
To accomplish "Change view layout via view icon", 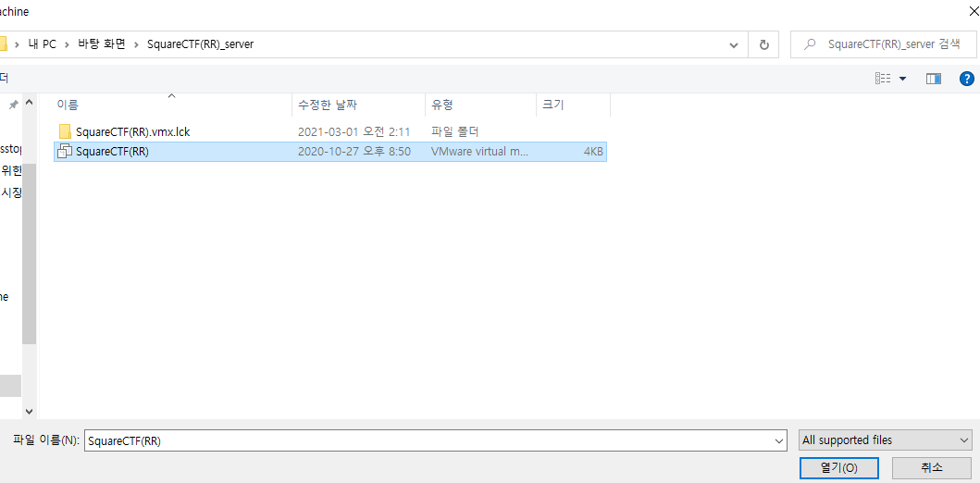I will coord(883,79).
